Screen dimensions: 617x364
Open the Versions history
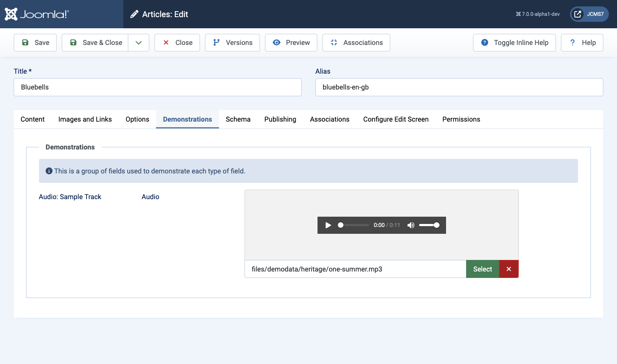point(232,42)
